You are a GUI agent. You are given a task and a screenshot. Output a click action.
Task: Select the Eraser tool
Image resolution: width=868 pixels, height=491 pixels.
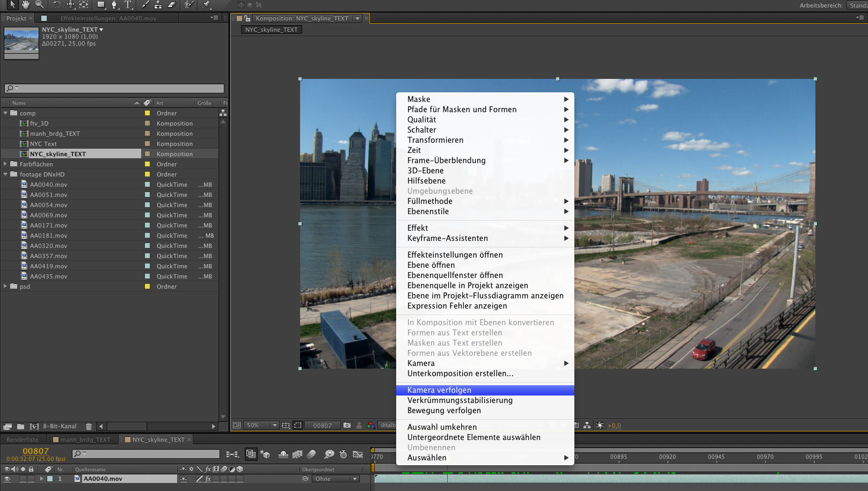coord(171,5)
